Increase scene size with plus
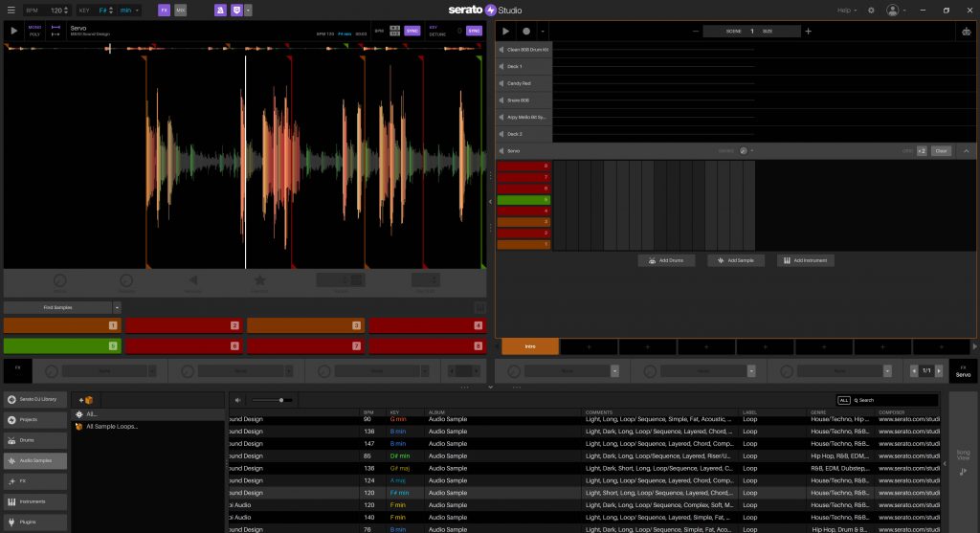Image resolution: width=980 pixels, height=533 pixels. (x=808, y=32)
